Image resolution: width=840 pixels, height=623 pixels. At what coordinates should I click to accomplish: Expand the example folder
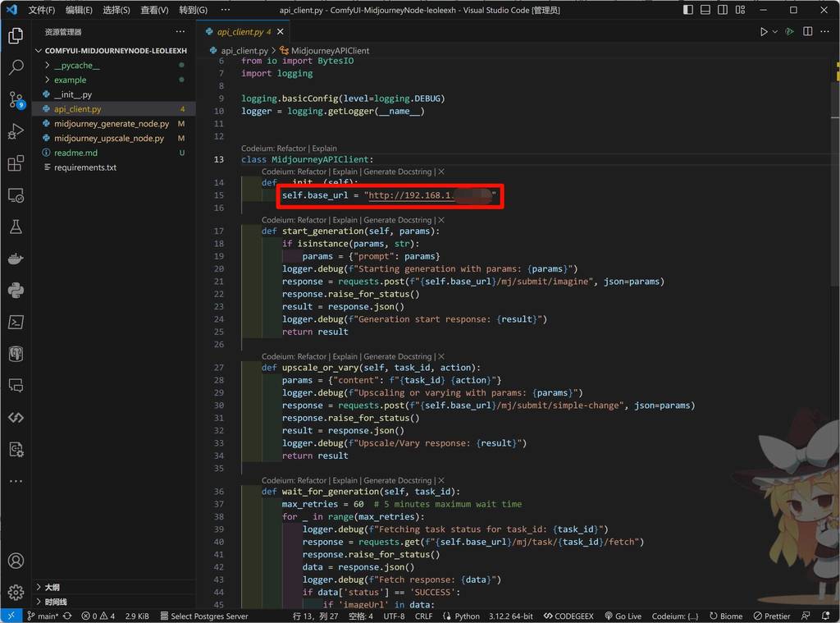(x=70, y=80)
